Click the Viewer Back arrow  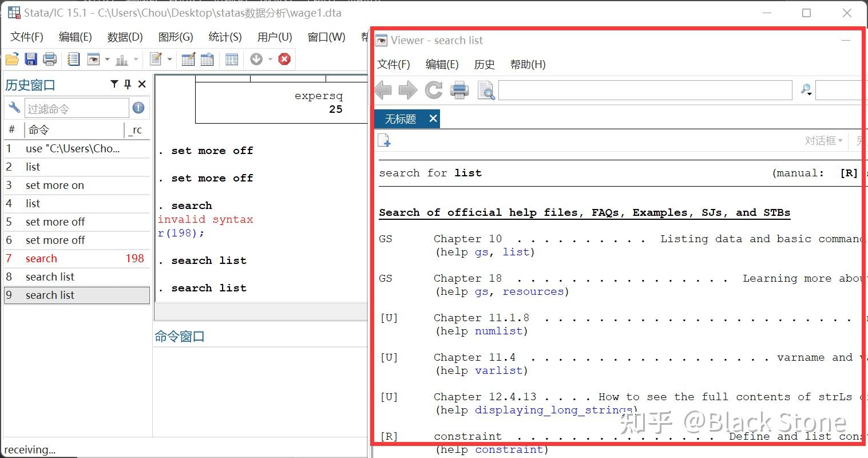(383, 90)
